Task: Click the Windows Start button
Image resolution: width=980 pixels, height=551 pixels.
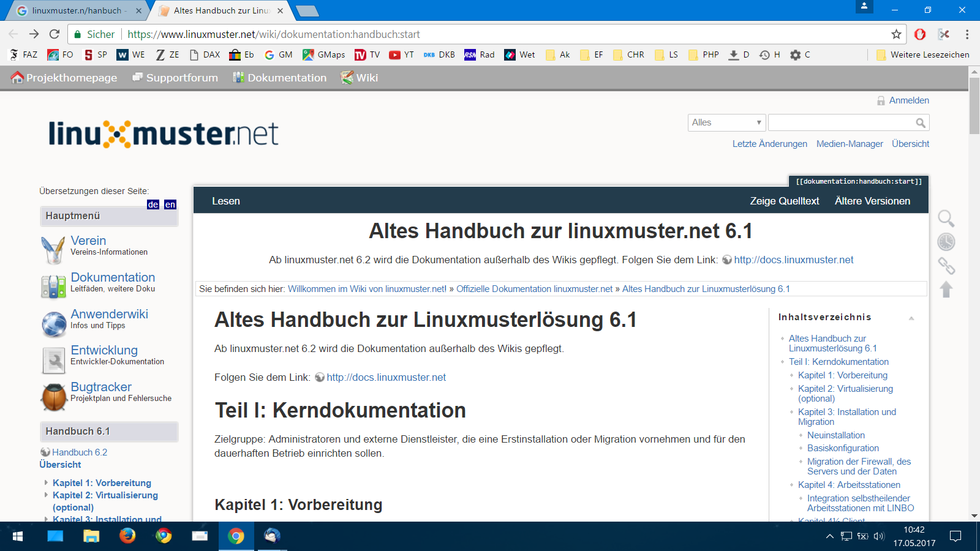Action: coord(18,536)
